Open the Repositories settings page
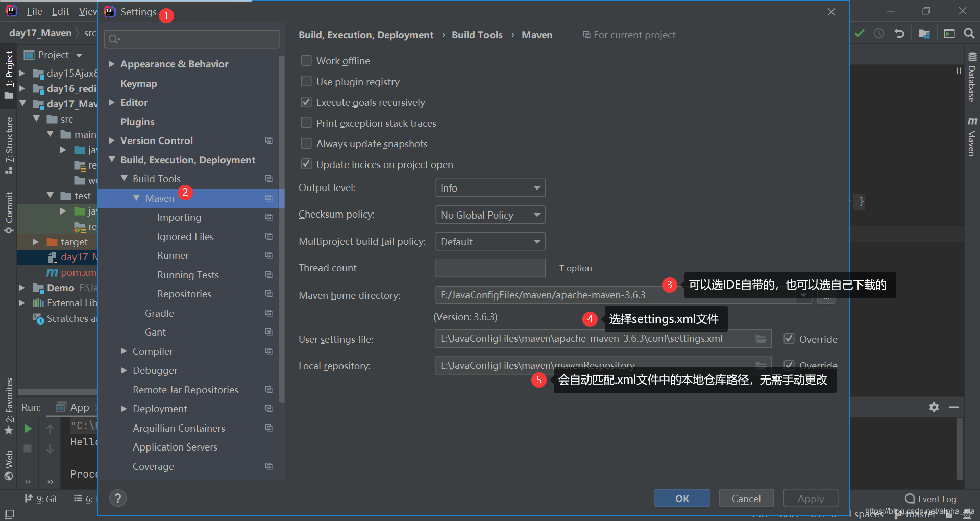The image size is (980, 521). point(184,294)
